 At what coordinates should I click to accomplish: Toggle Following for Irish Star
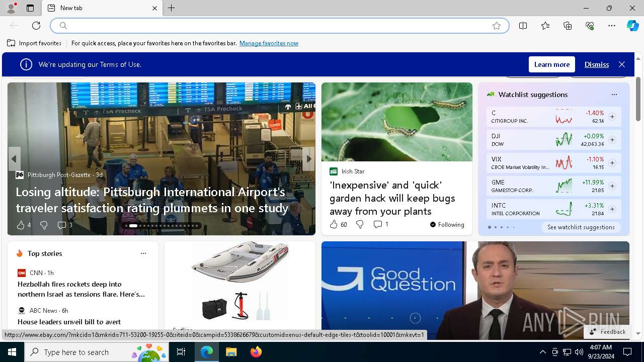(x=447, y=224)
